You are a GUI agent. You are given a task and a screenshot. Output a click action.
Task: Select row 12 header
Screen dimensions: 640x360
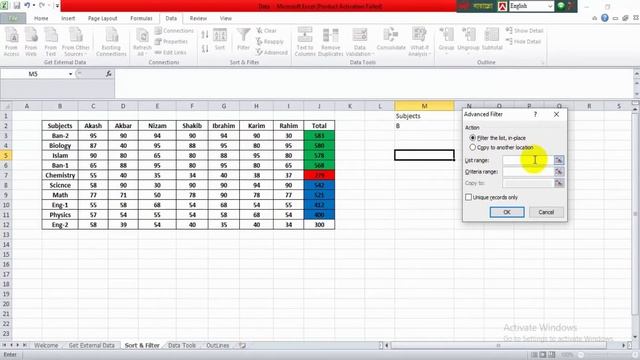tap(6, 225)
